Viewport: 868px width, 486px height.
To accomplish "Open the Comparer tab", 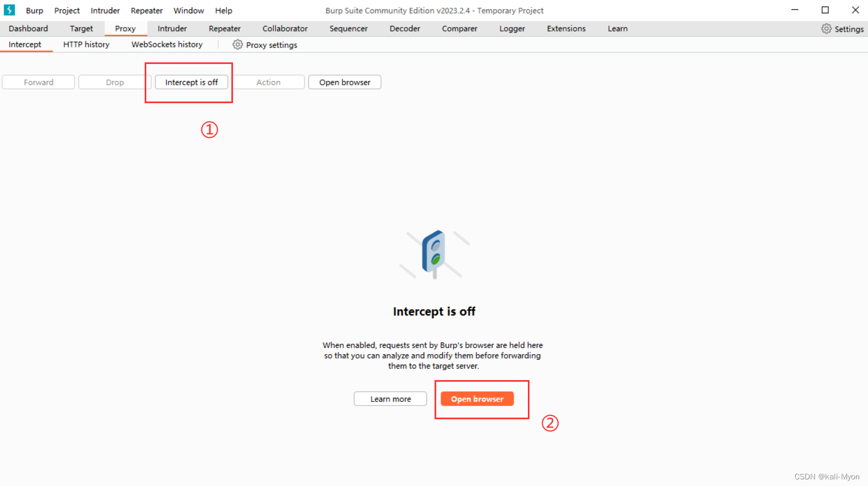I will pos(459,29).
